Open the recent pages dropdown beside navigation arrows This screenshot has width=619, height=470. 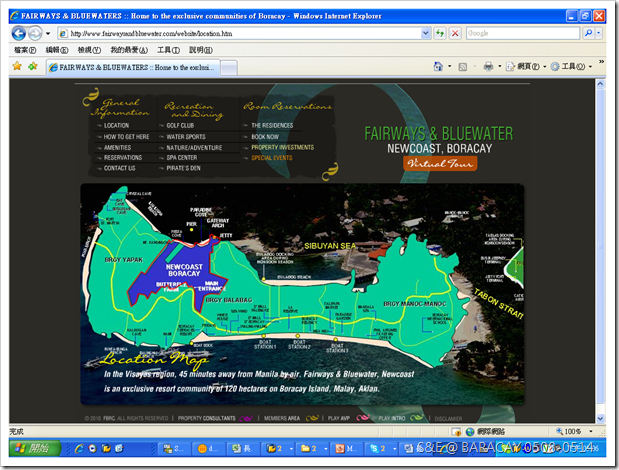coord(48,34)
